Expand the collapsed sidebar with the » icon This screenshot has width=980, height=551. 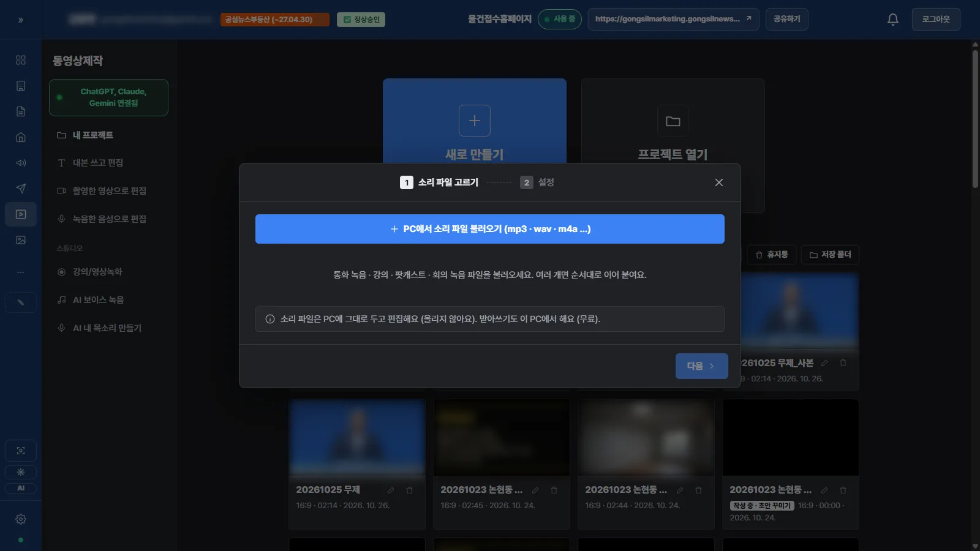21,20
